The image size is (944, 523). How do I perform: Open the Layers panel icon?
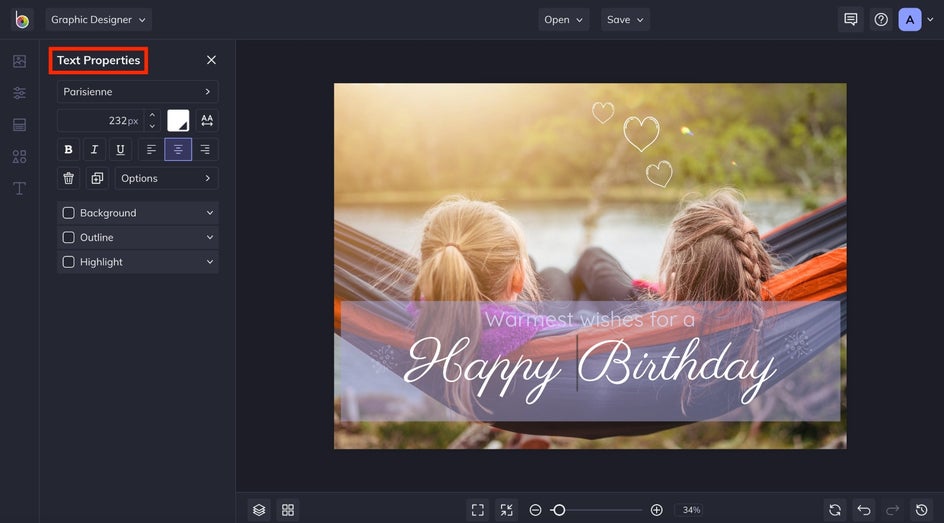(259, 510)
